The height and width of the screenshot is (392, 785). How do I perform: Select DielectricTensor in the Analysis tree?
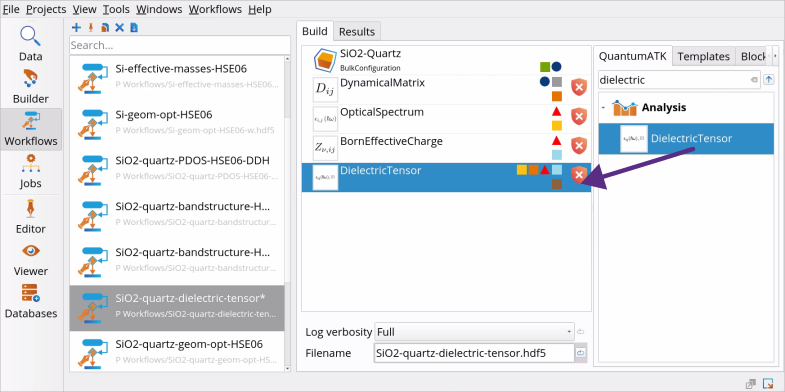[686, 139]
